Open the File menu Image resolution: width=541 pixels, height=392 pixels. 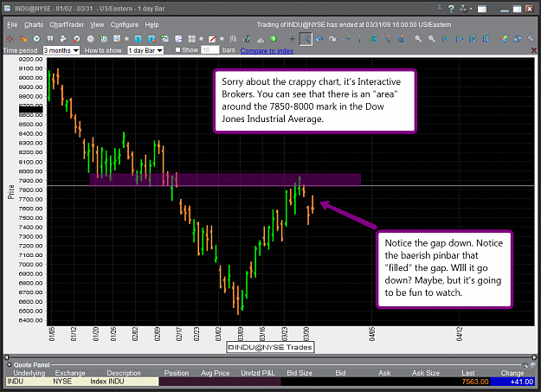click(12, 24)
